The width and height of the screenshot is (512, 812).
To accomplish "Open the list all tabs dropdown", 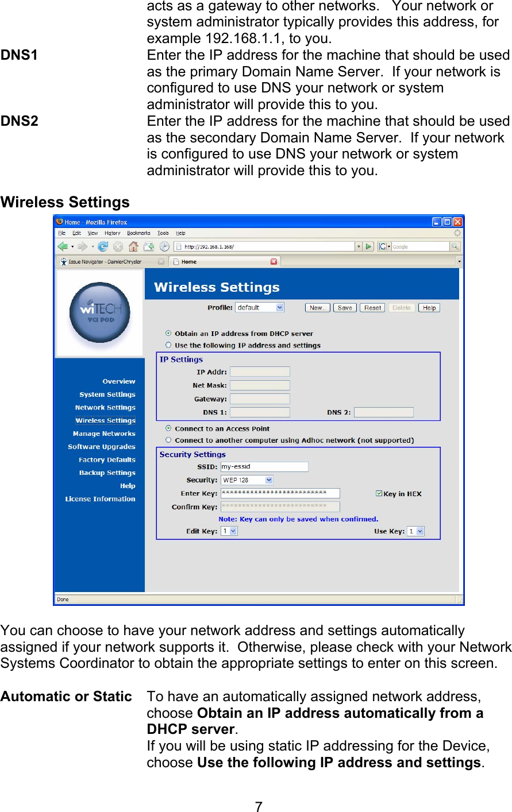I will 459,261.
